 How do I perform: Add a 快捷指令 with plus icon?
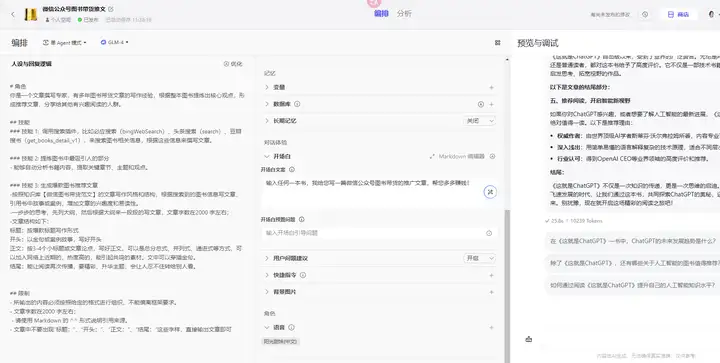point(491,275)
